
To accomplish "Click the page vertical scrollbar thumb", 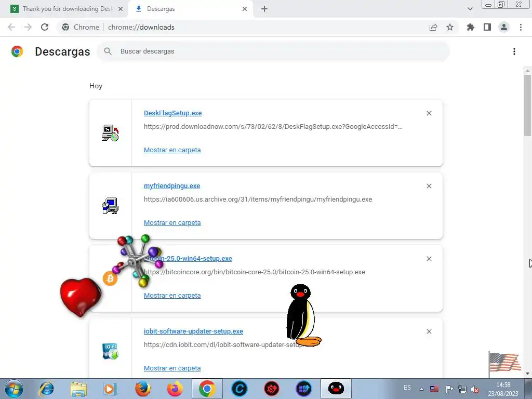I will pos(527,105).
